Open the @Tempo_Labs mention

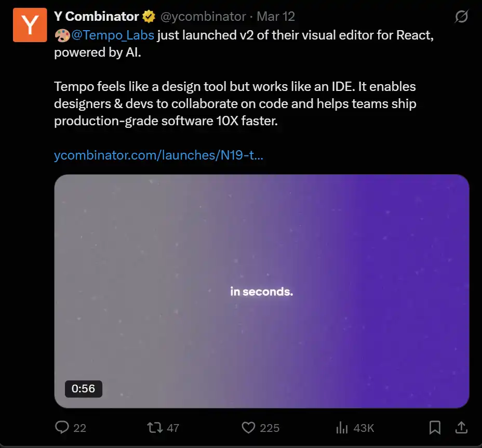tap(113, 36)
